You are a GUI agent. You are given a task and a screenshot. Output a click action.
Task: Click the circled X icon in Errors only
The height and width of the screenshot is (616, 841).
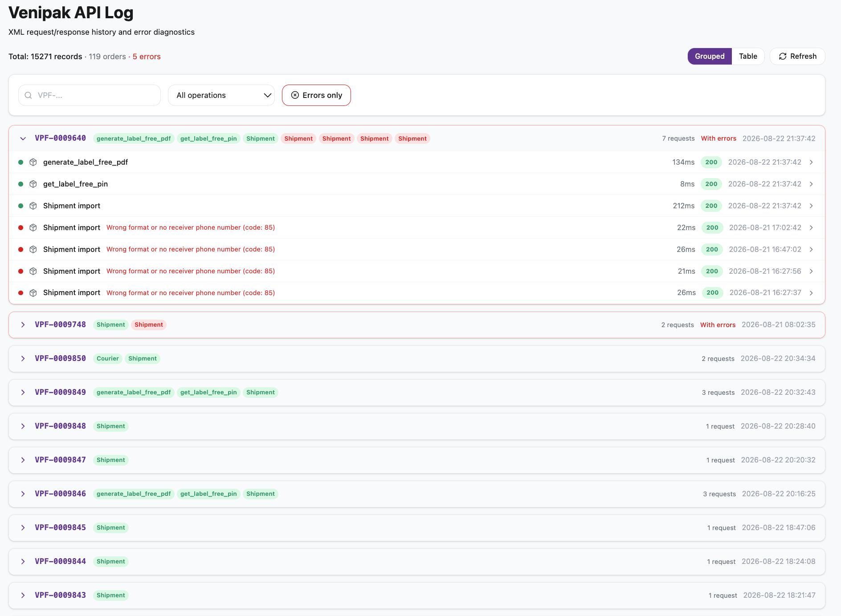295,95
